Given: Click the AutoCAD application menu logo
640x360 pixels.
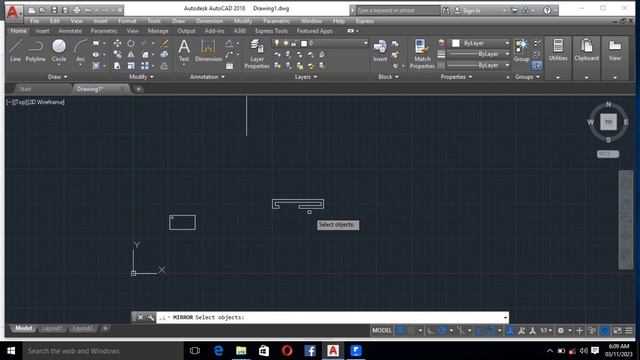Looking at the screenshot, I should (x=13, y=12).
